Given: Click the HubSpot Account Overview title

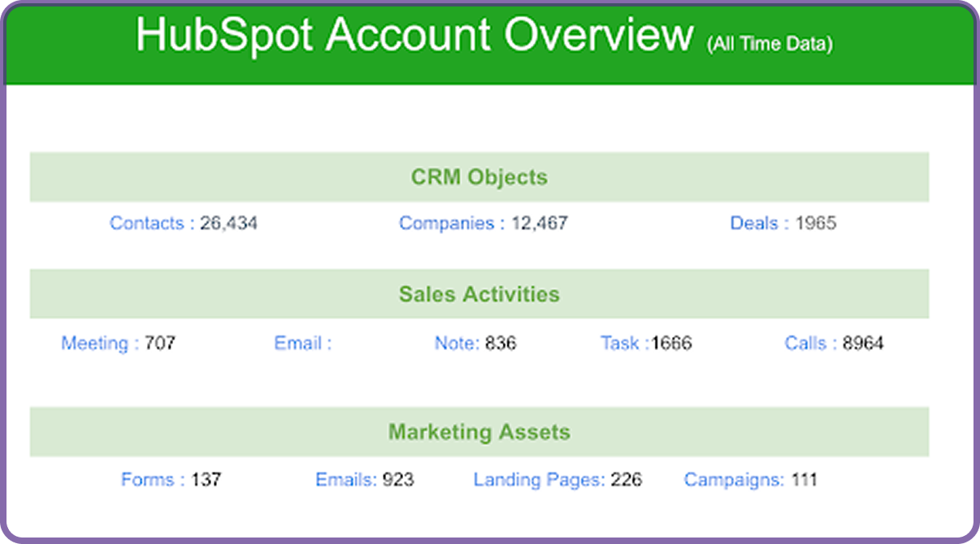Looking at the screenshot, I should pos(414,36).
